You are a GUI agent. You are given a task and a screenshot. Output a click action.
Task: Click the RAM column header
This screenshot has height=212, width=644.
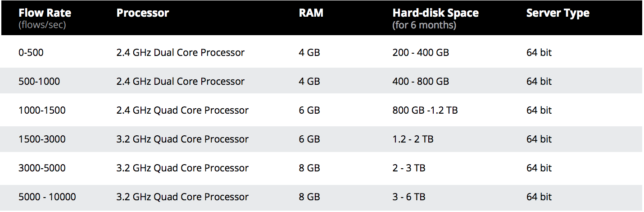point(311,13)
